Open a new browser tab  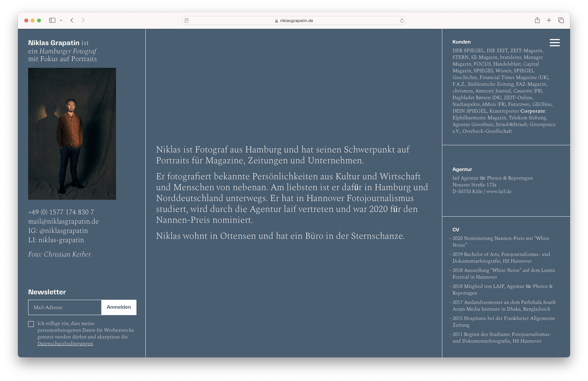[549, 20]
